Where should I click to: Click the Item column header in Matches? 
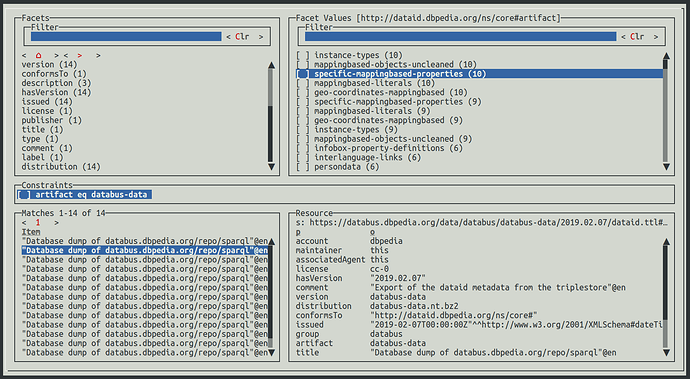coord(31,232)
